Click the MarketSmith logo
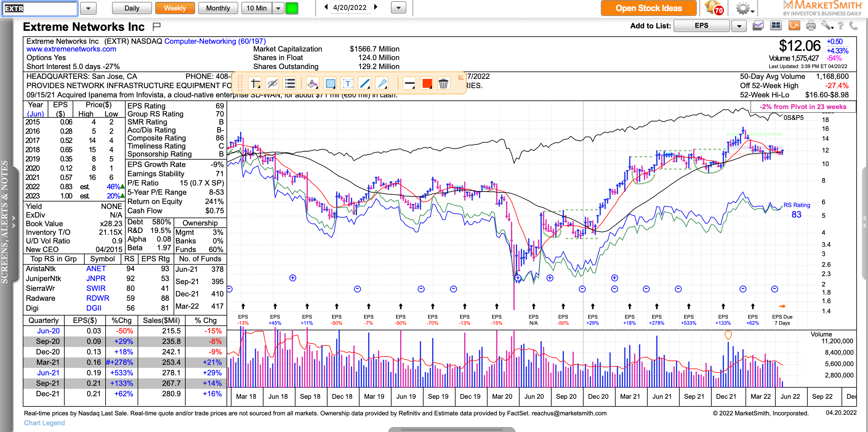The image size is (868, 432). click(822, 8)
